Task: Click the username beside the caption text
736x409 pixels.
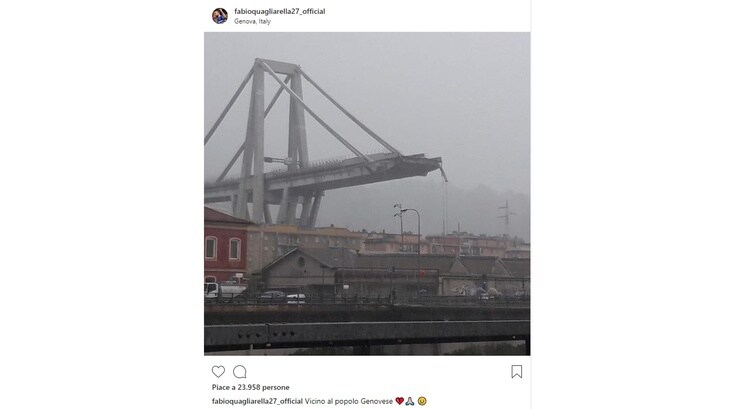Action: [257, 401]
